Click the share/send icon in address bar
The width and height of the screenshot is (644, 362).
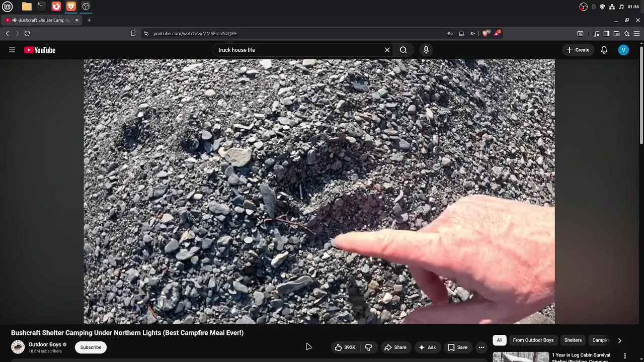pos(472,34)
